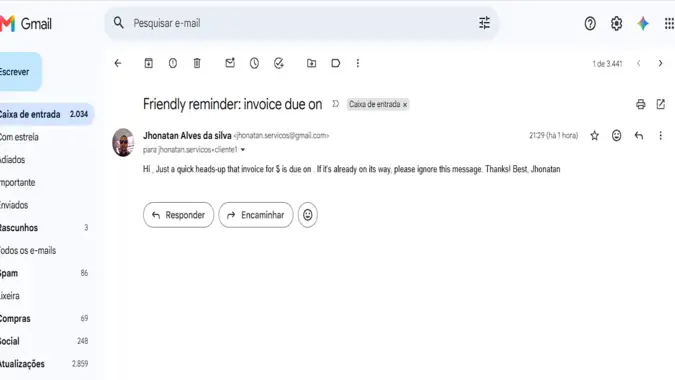Open the labels icon in toolbar
The height and width of the screenshot is (380, 675).
tap(335, 63)
